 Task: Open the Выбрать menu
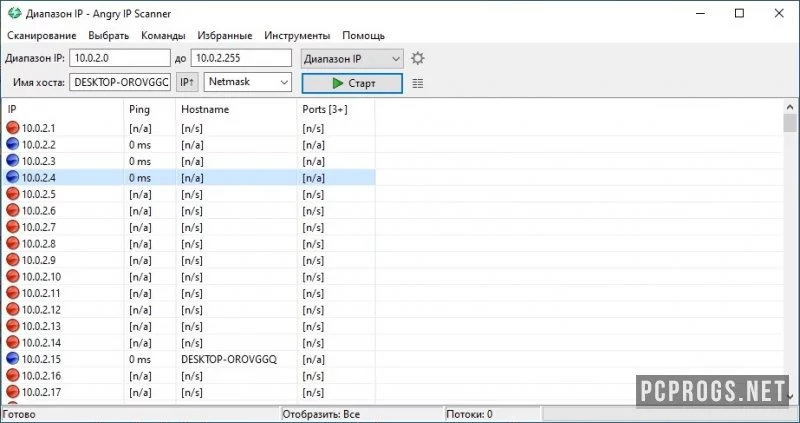click(109, 36)
